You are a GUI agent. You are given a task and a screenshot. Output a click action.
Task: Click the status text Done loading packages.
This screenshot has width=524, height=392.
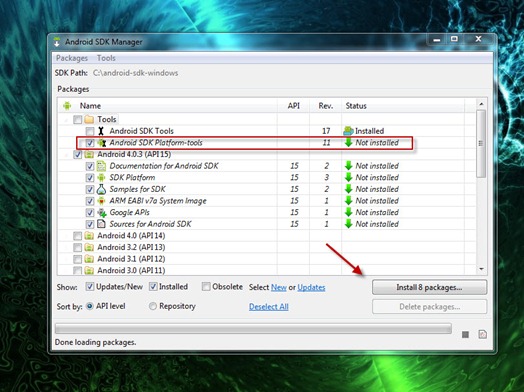tap(96, 343)
